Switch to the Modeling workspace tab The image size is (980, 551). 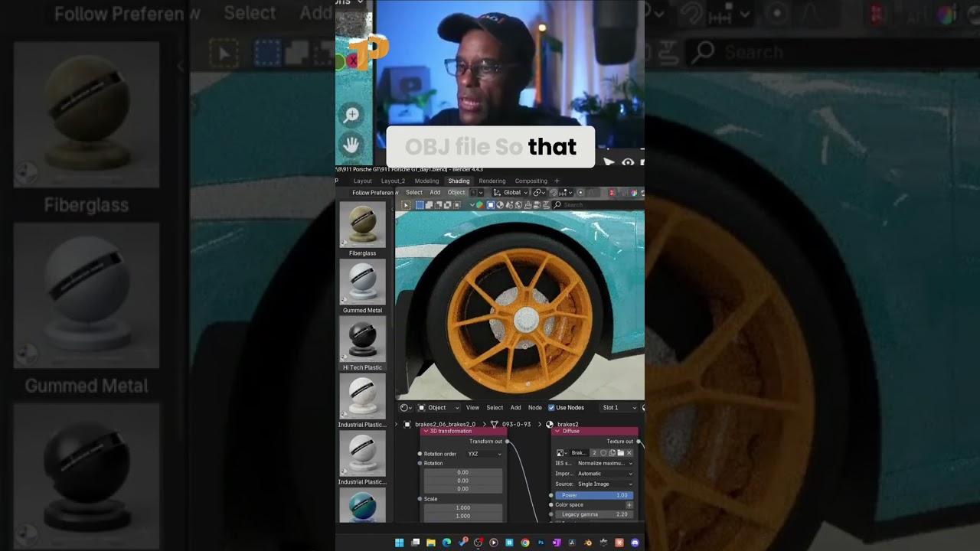click(x=426, y=181)
